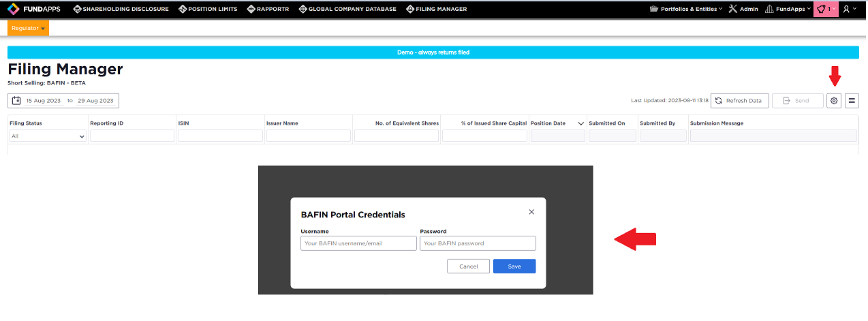Change end date 29 Aug 2023

coord(95,100)
